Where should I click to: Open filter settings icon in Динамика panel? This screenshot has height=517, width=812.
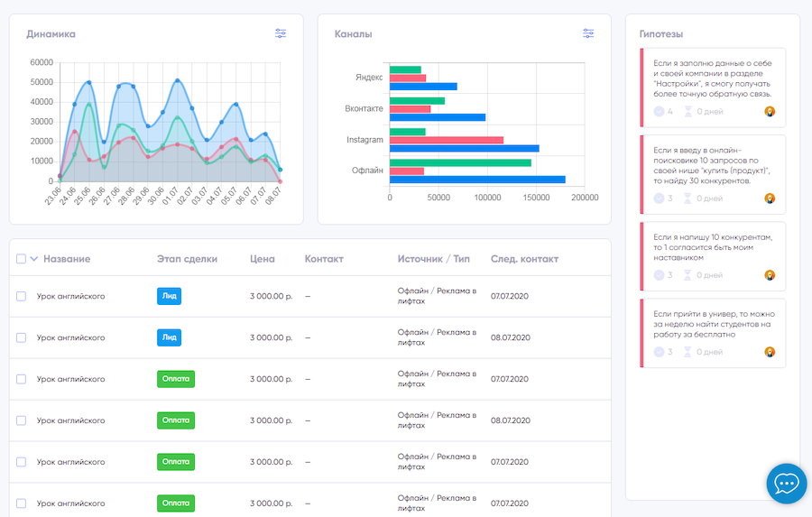pos(281,33)
